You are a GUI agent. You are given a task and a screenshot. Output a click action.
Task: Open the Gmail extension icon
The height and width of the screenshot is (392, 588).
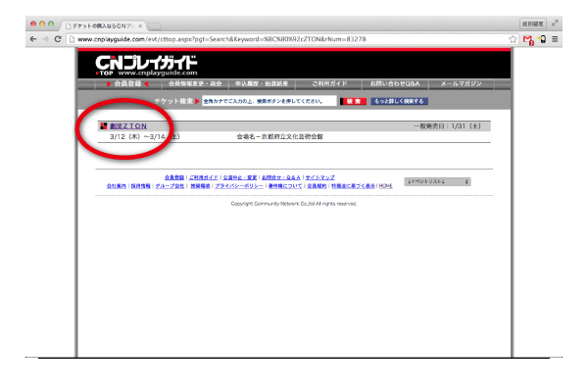pyautogui.click(x=528, y=39)
